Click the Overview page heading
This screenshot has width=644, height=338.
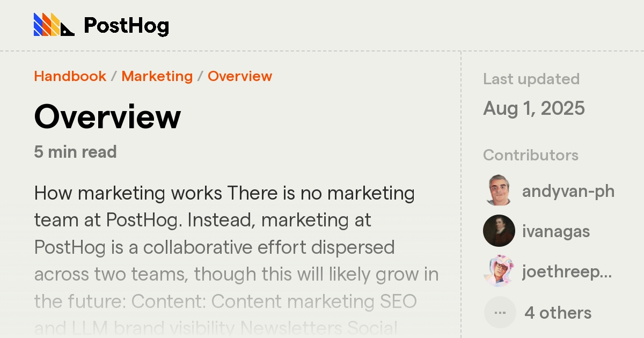click(x=107, y=116)
